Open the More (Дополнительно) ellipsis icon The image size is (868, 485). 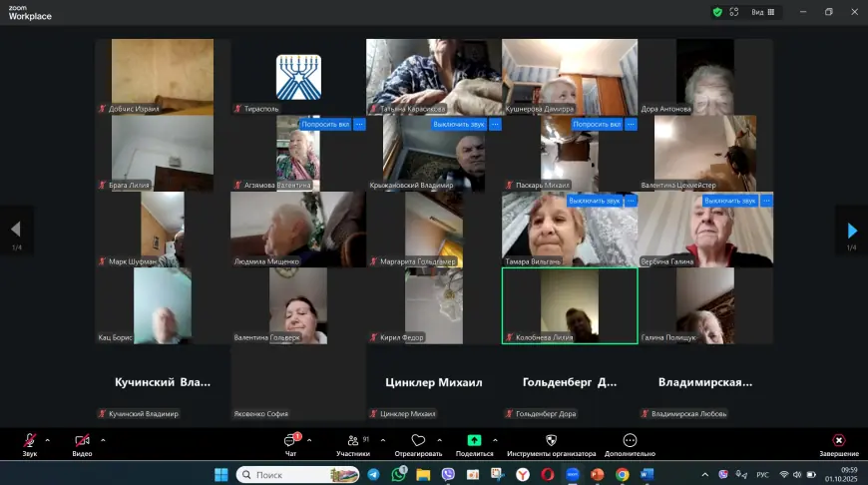[x=630, y=440]
